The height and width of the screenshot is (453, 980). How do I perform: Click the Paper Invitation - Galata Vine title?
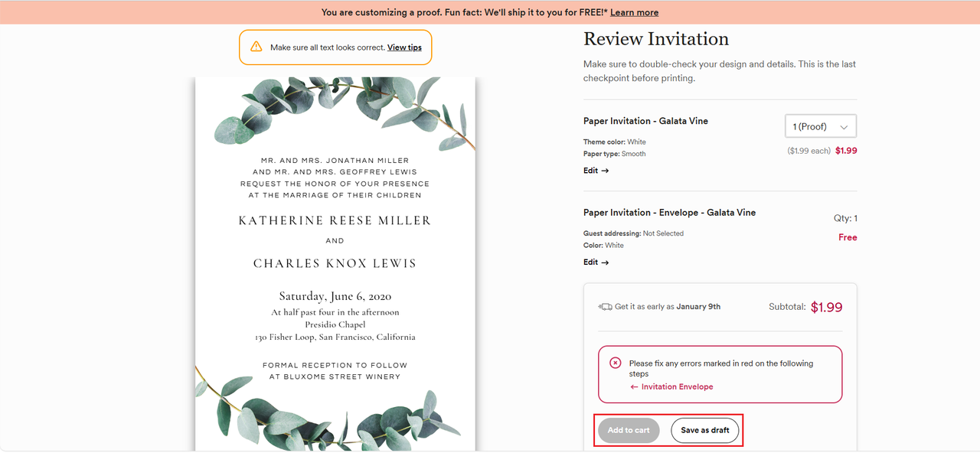[645, 121]
